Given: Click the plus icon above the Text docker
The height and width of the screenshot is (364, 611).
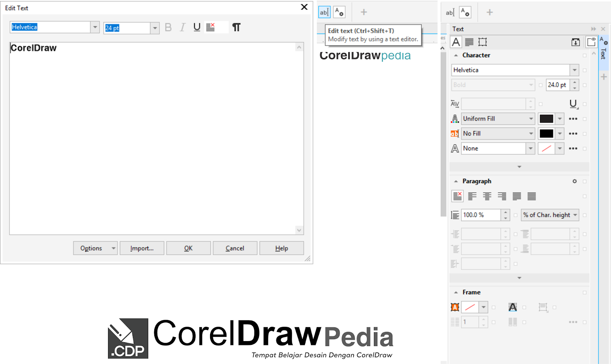Looking at the screenshot, I should (490, 12).
